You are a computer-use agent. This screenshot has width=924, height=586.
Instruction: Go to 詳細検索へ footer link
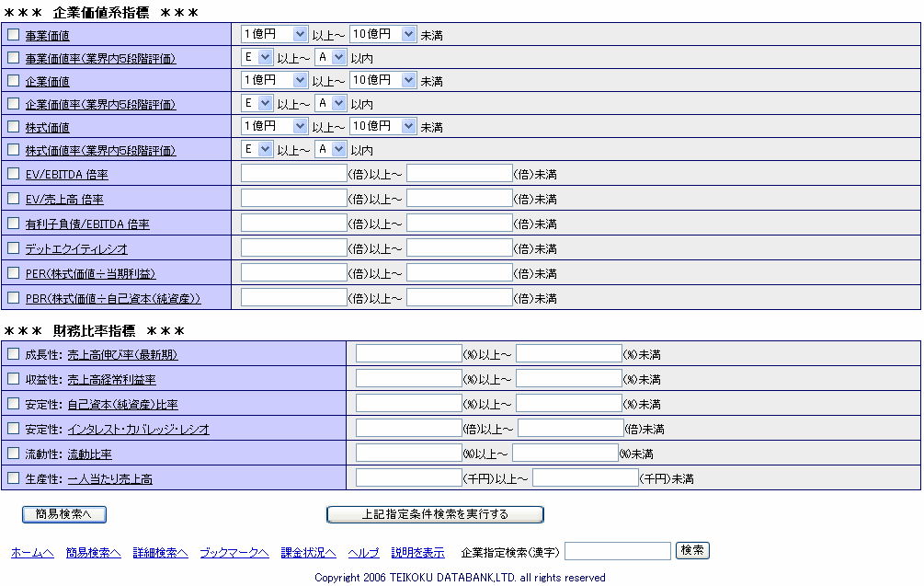(x=160, y=552)
